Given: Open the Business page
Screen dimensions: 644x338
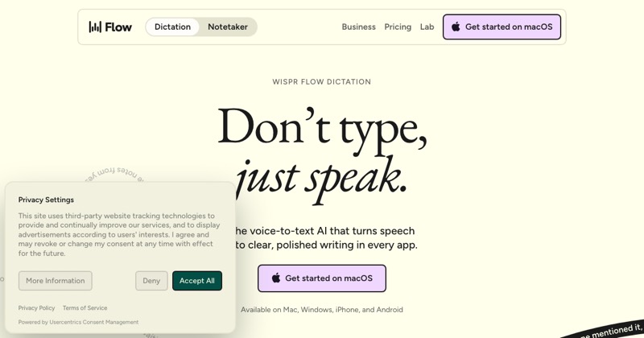Looking at the screenshot, I should pos(358,27).
